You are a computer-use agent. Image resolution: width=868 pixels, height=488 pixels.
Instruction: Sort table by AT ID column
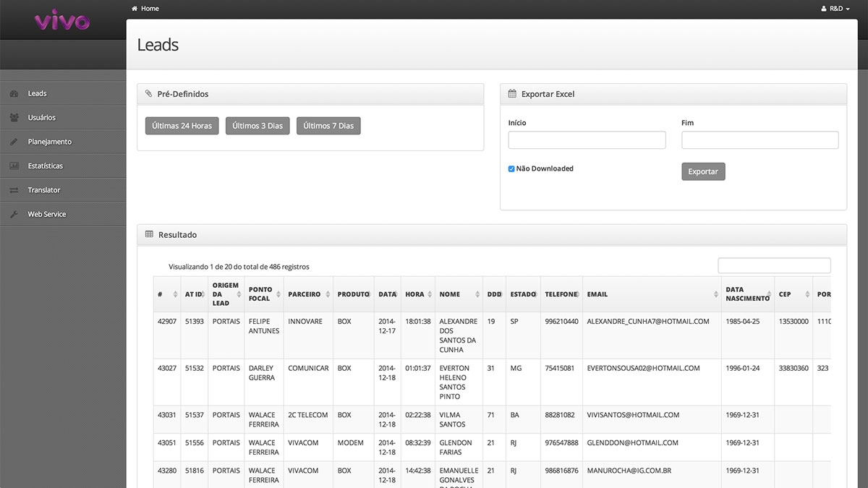coord(195,294)
